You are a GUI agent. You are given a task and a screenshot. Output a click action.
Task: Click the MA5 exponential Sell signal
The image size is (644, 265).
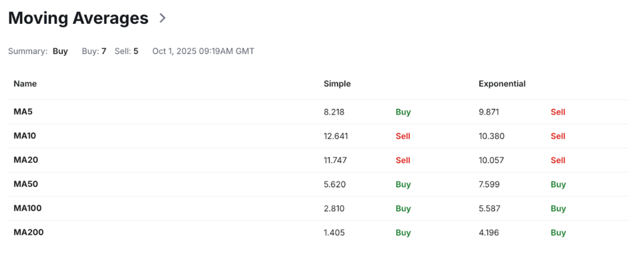point(558,112)
